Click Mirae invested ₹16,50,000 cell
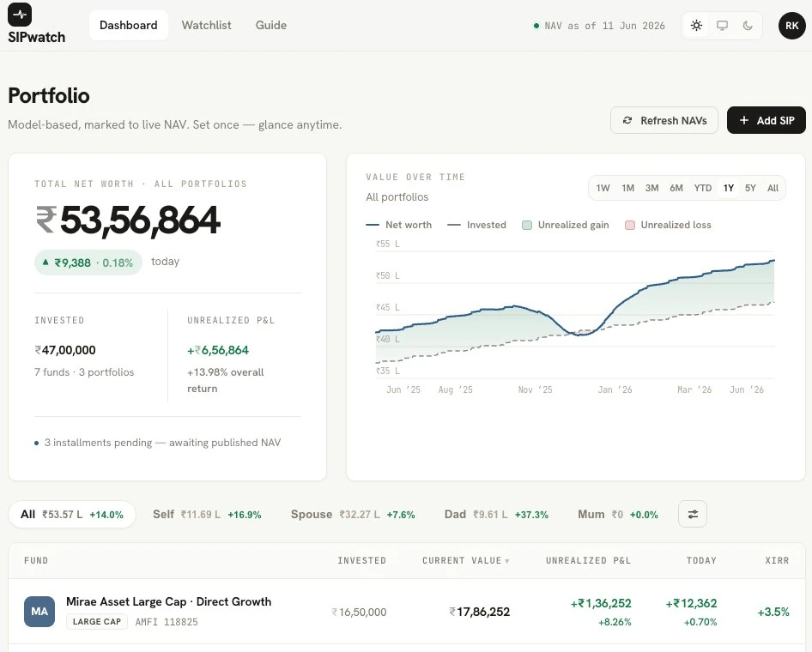Screen dimensions: 812x652 coord(359,613)
